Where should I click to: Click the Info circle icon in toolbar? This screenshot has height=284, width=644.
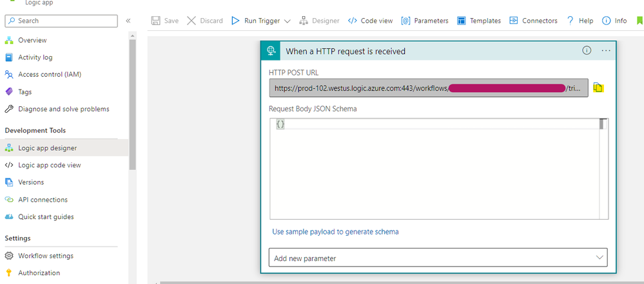[606, 21]
